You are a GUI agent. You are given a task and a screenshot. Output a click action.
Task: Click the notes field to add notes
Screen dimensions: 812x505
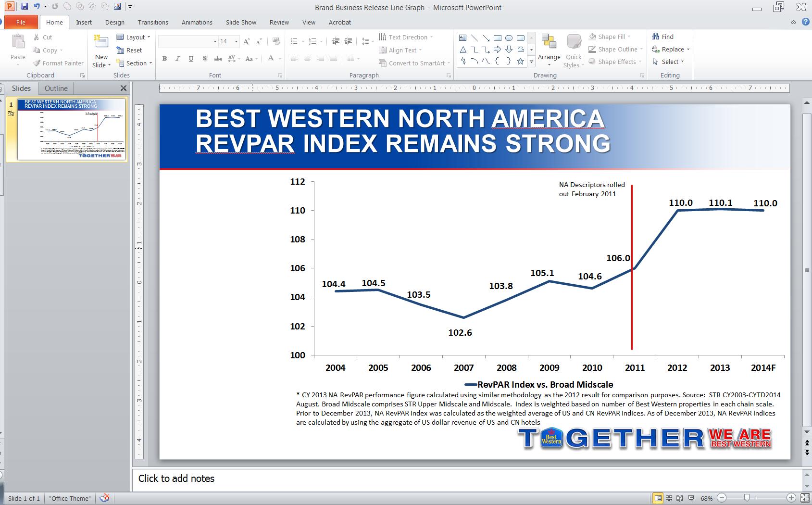point(466,479)
